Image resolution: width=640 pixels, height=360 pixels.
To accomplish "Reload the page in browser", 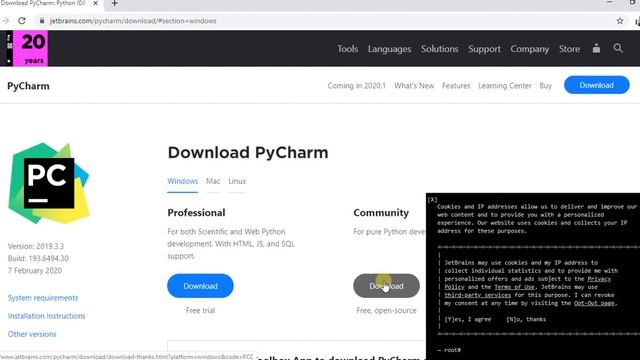I will pos(22,21).
